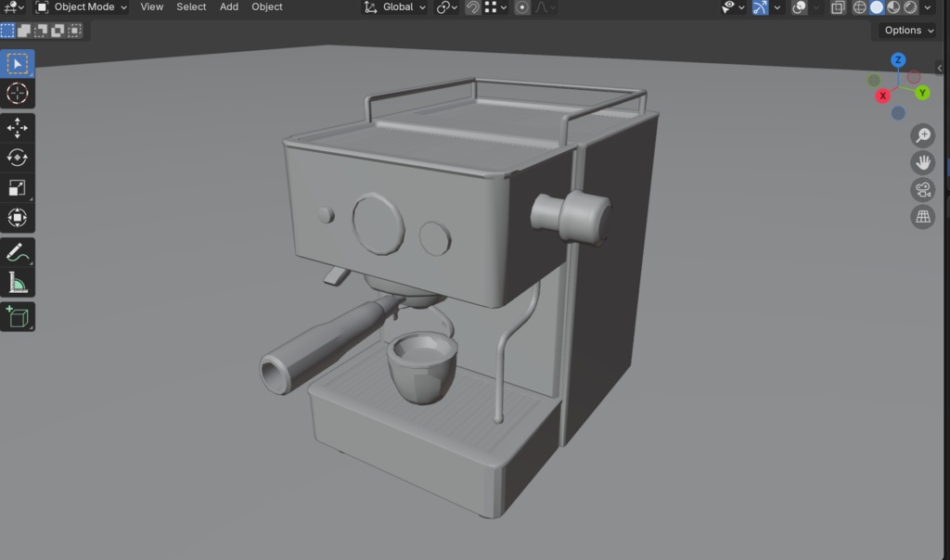950x560 pixels.
Task: Select the Move tool
Action: pyautogui.click(x=17, y=125)
